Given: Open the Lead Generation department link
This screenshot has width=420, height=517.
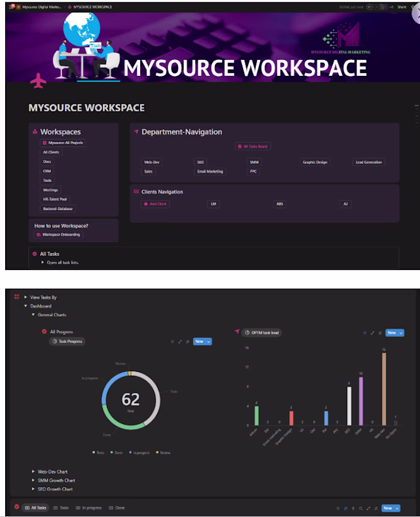Looking at the screenshot, I should click(368, 162).
